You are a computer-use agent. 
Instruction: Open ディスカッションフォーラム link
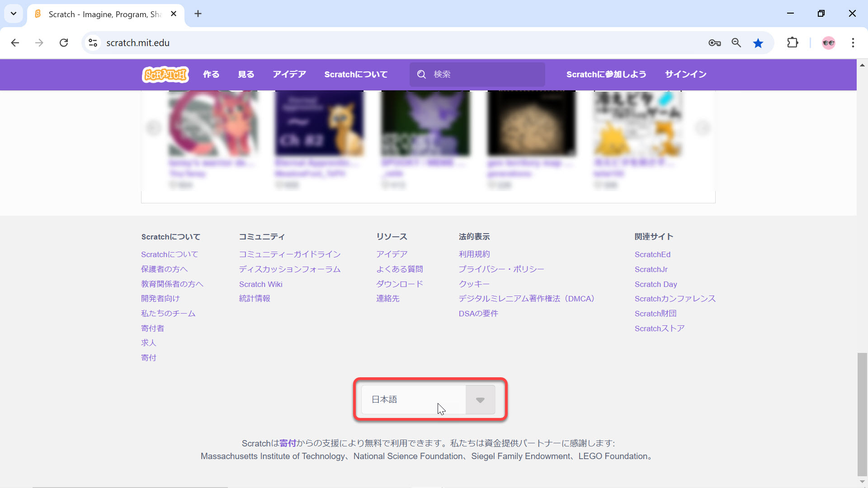(290, 269)
